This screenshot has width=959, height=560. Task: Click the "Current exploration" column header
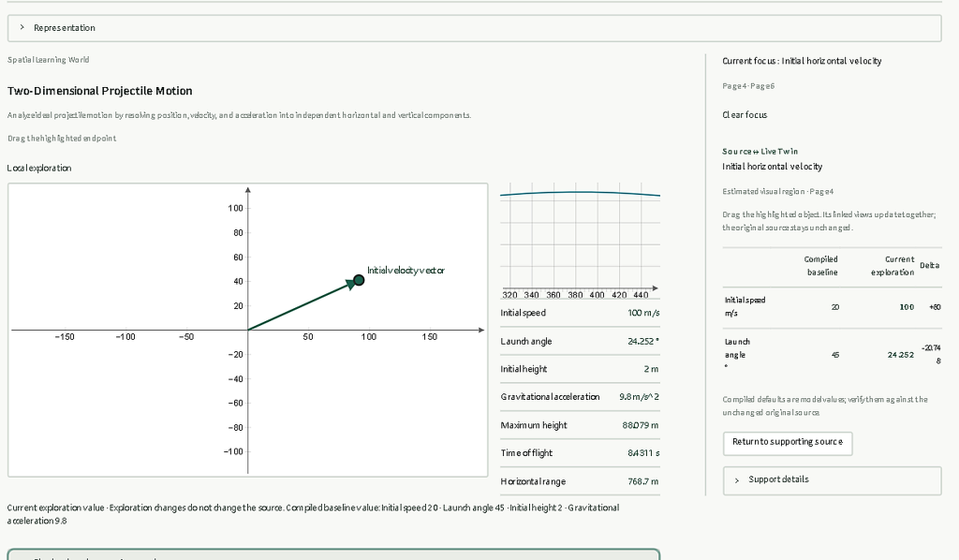(893, 266)
